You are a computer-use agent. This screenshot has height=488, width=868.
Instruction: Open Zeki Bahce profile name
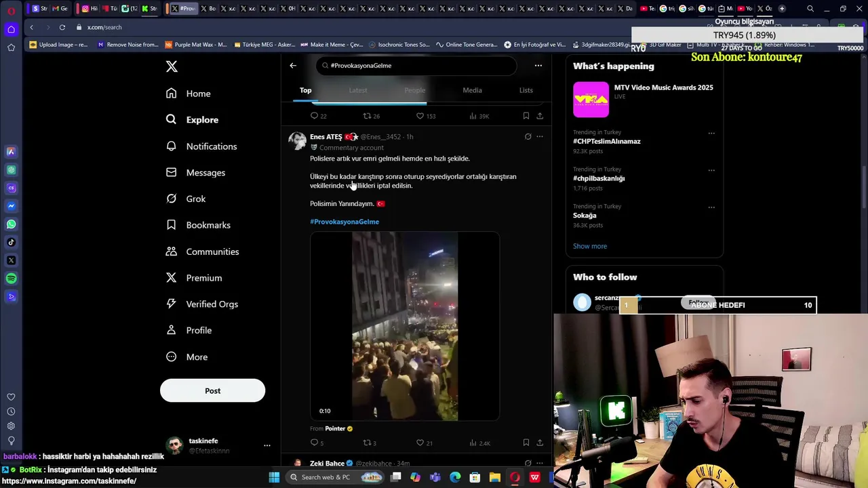(x=328, y=464)
